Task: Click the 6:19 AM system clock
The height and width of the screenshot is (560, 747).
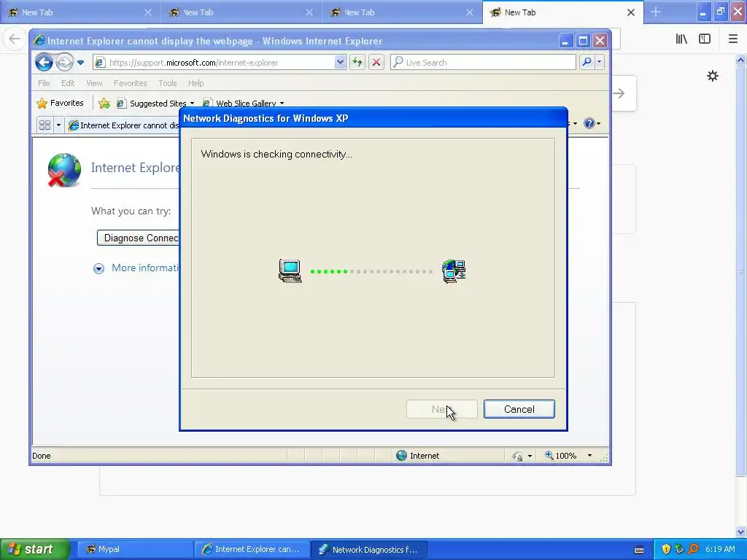Action: [x=720, y=549]
